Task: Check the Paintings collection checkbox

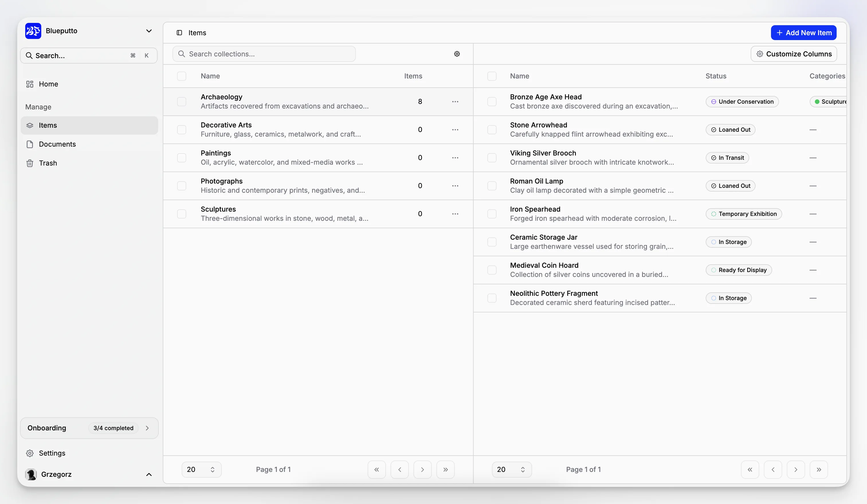Action: 182,158
